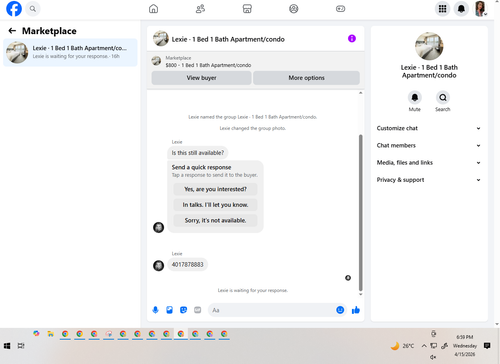Screen dimensions: 500x364
Task: Click listing thumbnail in Marketplace banner
Action: coord(156,61)
